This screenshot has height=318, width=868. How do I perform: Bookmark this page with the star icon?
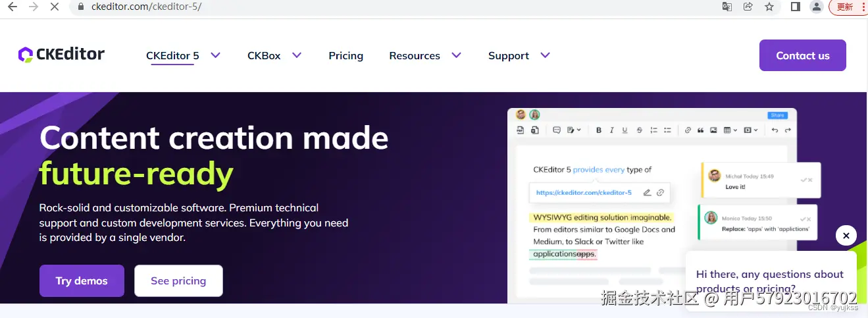[769, 7]
